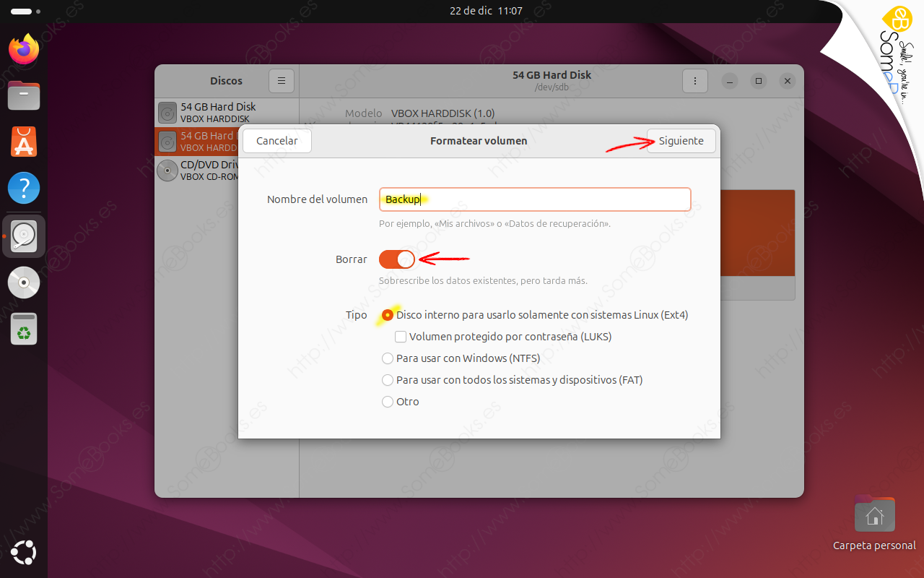Open the three-dot menu in the titlebar
Viewport: 924px width, 578px height.
694,81
